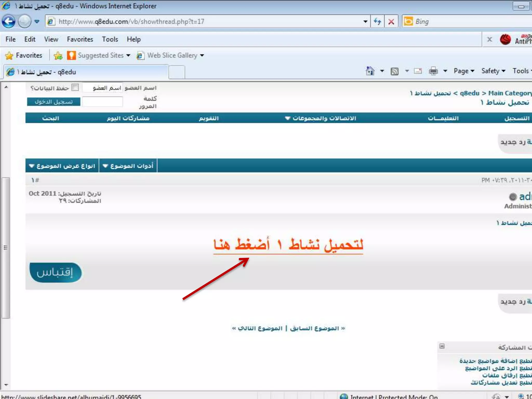Click 'الموضوع السابق' previous thread link
Screen dimensions: 532x399
coord(314,328)
